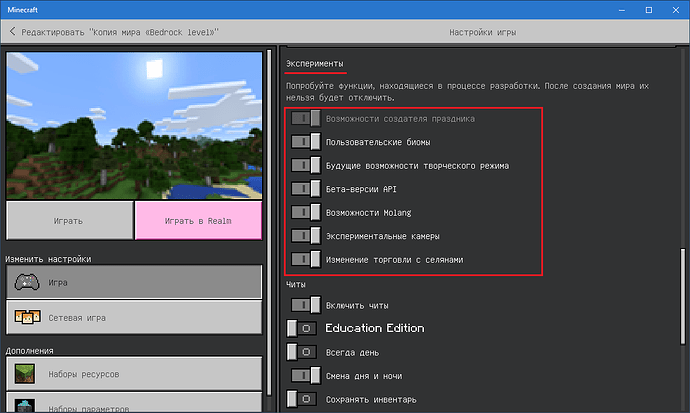Enable Экспериментальные камеры toggle
This screenshot has height=413, width=690.
click(306, 237)
